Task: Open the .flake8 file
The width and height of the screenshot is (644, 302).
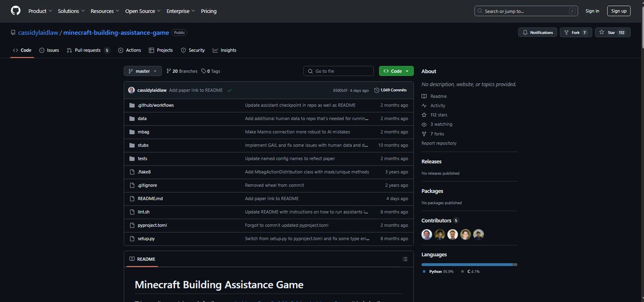Action: (x=144, y=172)
